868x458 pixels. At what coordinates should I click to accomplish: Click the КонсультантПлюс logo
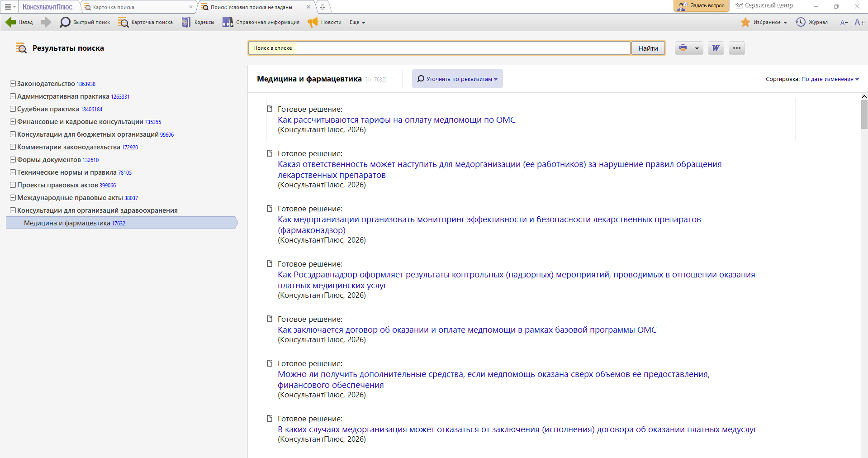tap(47, 7)
